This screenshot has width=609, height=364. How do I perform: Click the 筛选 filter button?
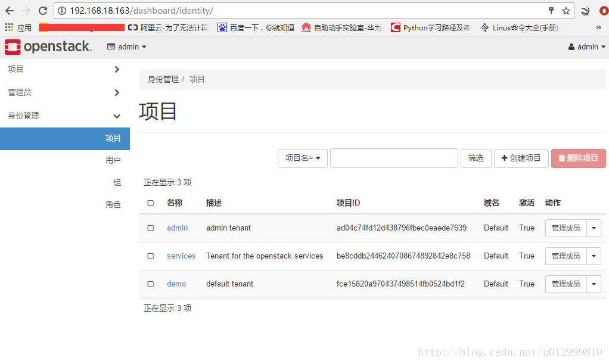[476, 158]
